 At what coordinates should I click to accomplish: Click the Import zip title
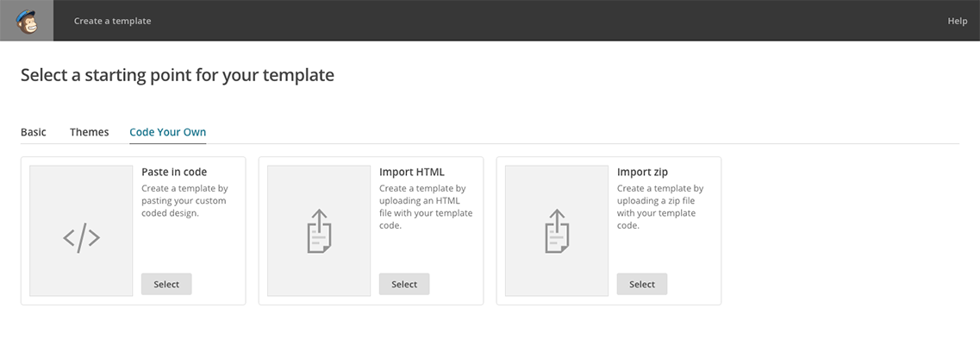tap(642, 172)
